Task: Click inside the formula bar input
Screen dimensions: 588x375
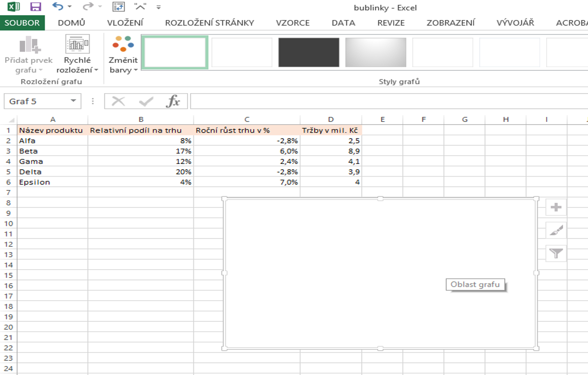Action: tap(389, 101)
